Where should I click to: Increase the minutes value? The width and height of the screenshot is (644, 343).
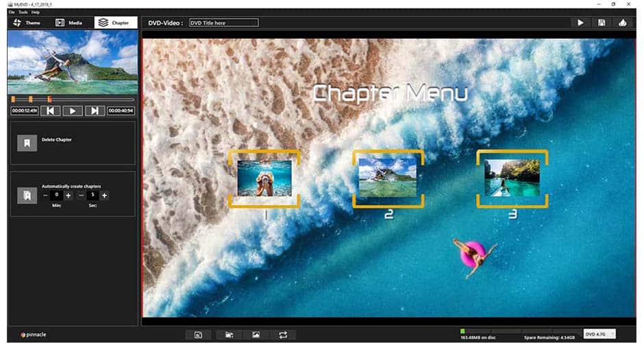click(x=69, y=196)
